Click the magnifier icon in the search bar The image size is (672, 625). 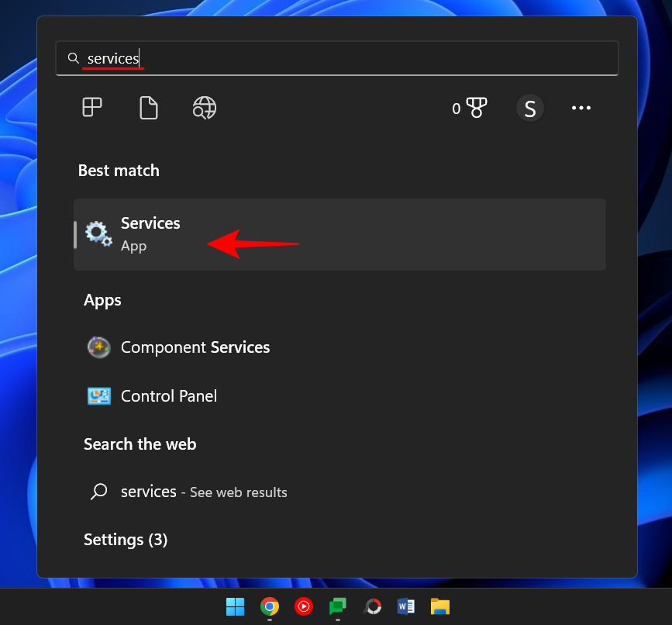74,58
